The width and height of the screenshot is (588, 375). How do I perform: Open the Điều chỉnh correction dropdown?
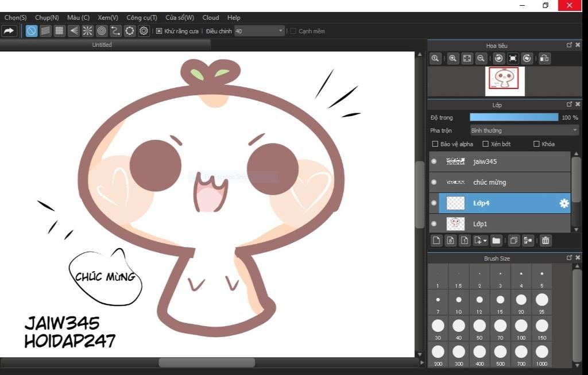(x=259, y=31)
